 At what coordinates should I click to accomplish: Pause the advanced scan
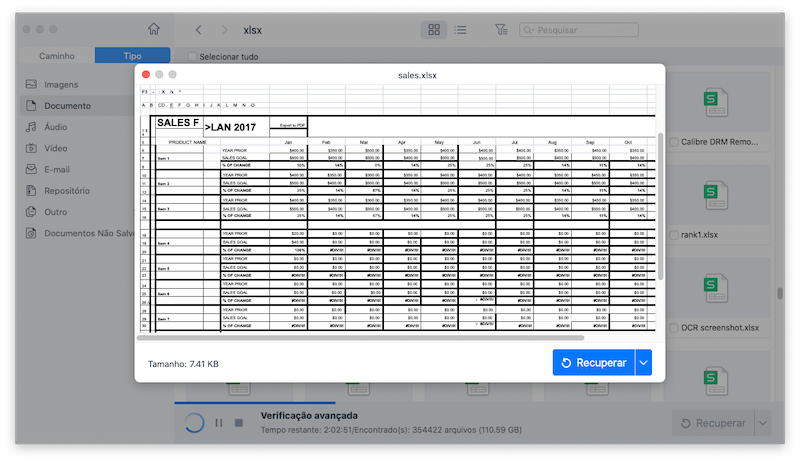(x=219, y=423)
